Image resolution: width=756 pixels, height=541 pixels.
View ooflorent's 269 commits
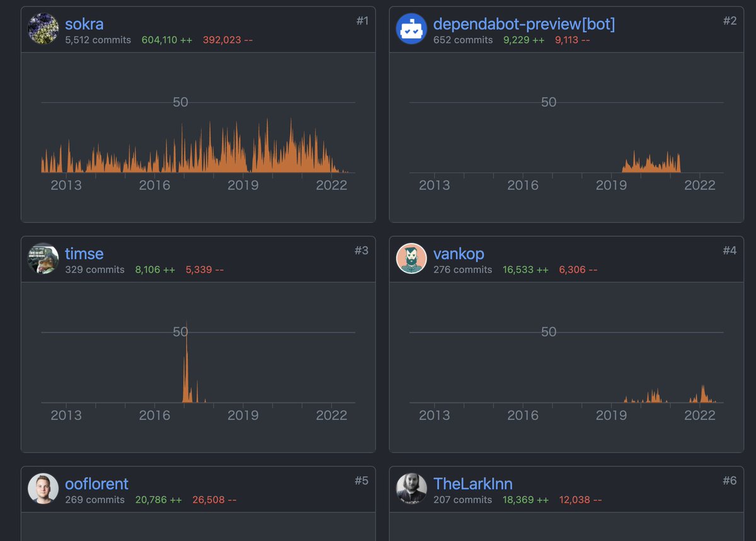coord(95,499)
